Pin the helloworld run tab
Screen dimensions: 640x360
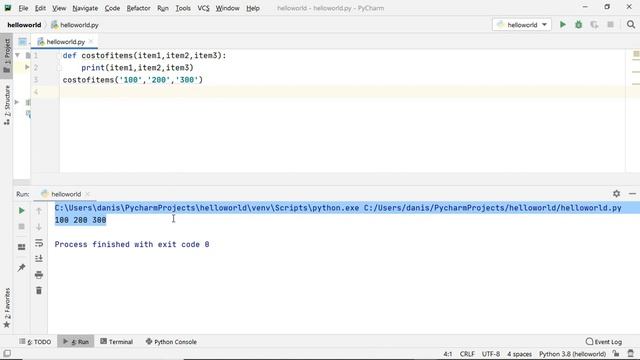[x=22, y=268]
